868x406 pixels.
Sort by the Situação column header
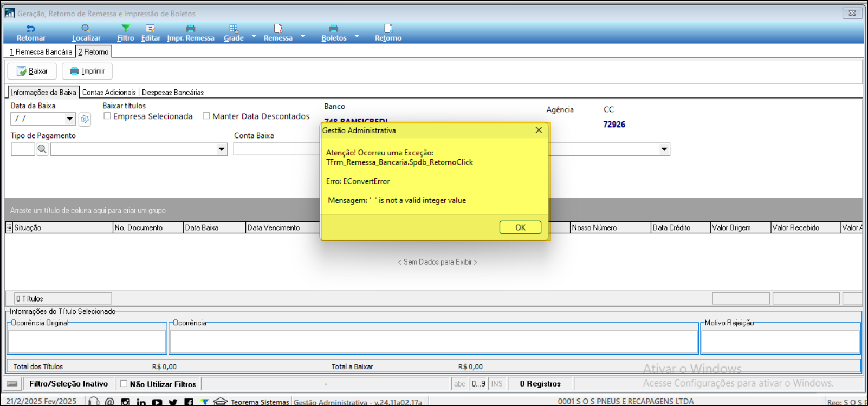pyautogui.click(x=62, y=228)
